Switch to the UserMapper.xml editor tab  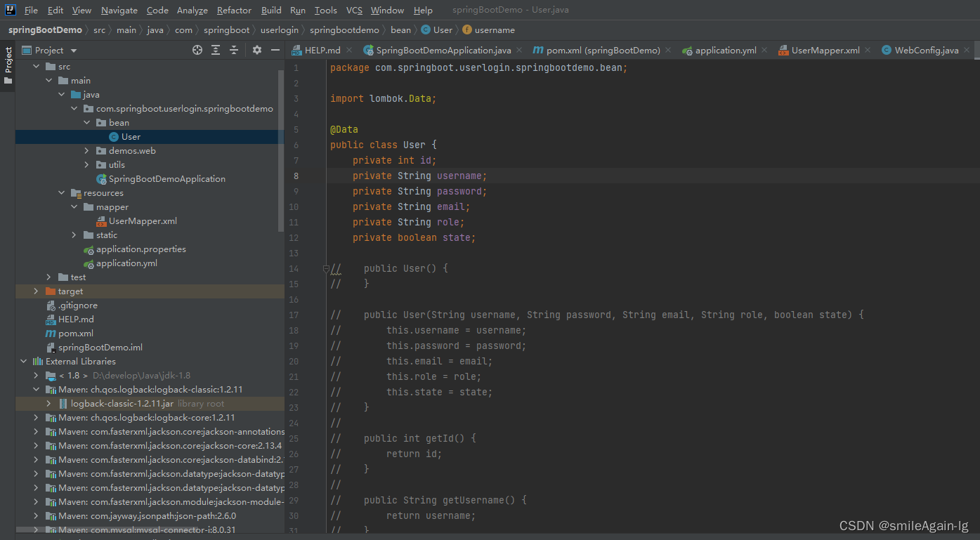[x=825, y=50]
